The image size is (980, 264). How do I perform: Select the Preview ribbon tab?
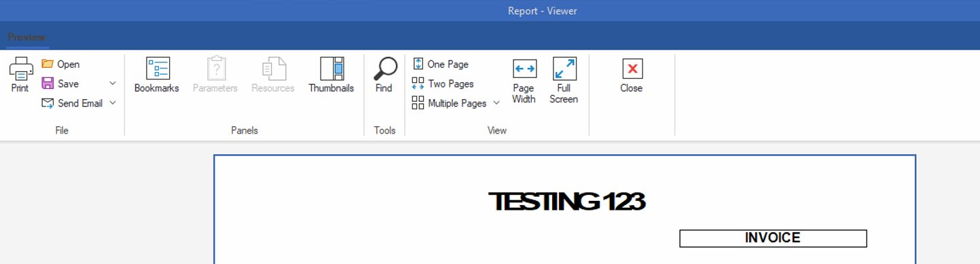tap(27, 37)
